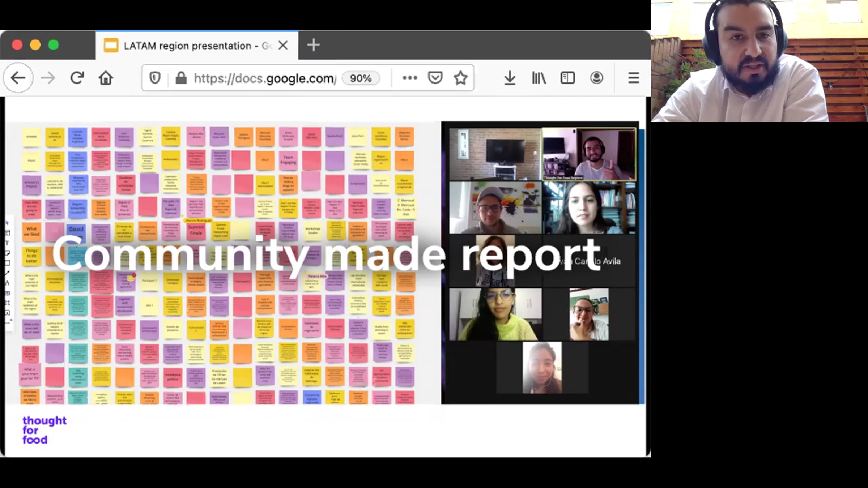Toggle the sidebar view
This screenshot has height=488, width=868.
pyautogui.click(x=567, y=78)
